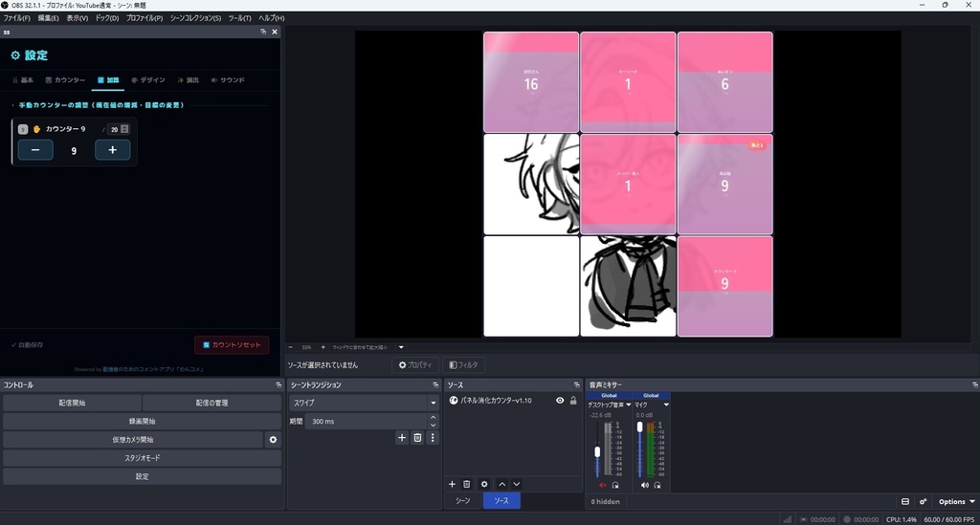This screenshot has width=980, height=525.
Task: Open source properties gear in ソース toolbar
Action: [483, 484]
